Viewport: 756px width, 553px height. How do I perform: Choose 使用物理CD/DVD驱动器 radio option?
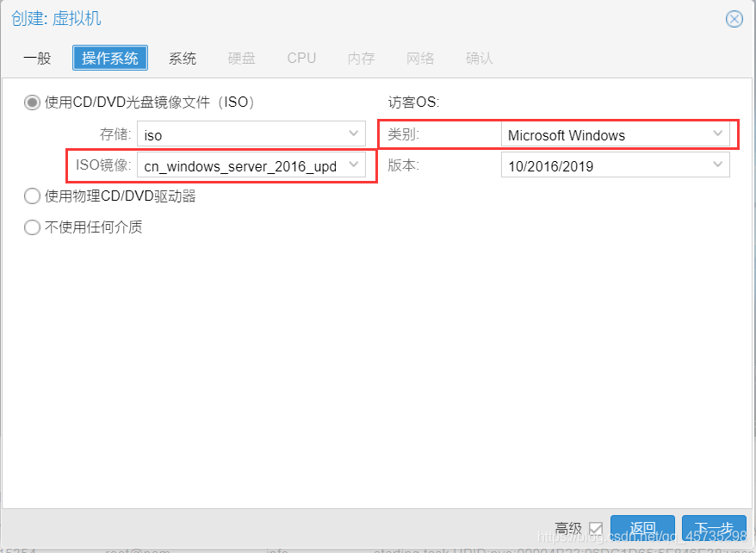pos(32,196)
